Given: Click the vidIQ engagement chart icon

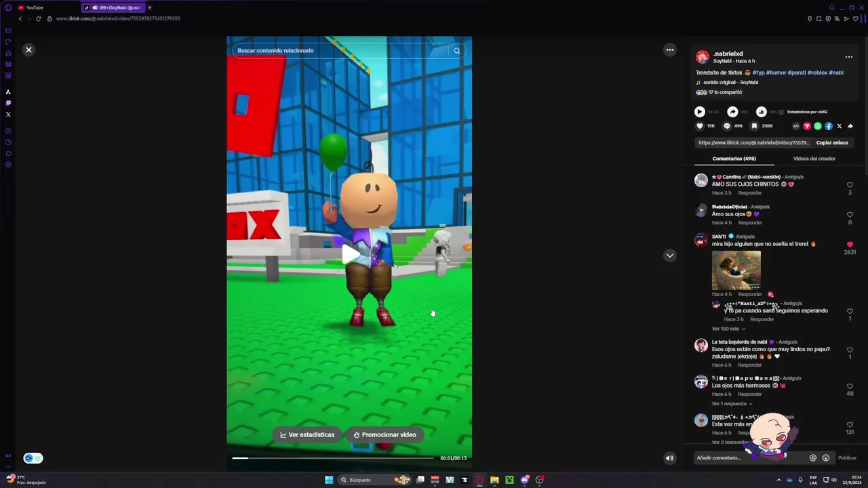Looking at the screenshot, I should click(762, 112).
